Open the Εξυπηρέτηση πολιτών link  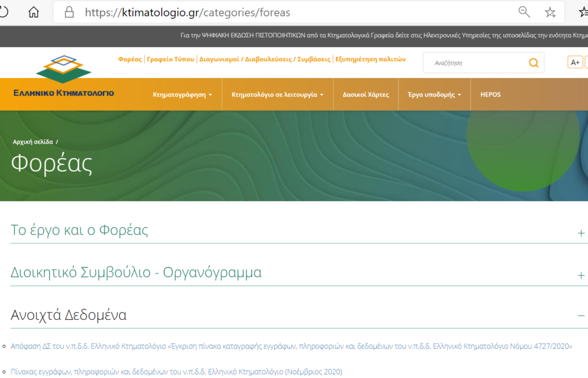click(370, 59)
